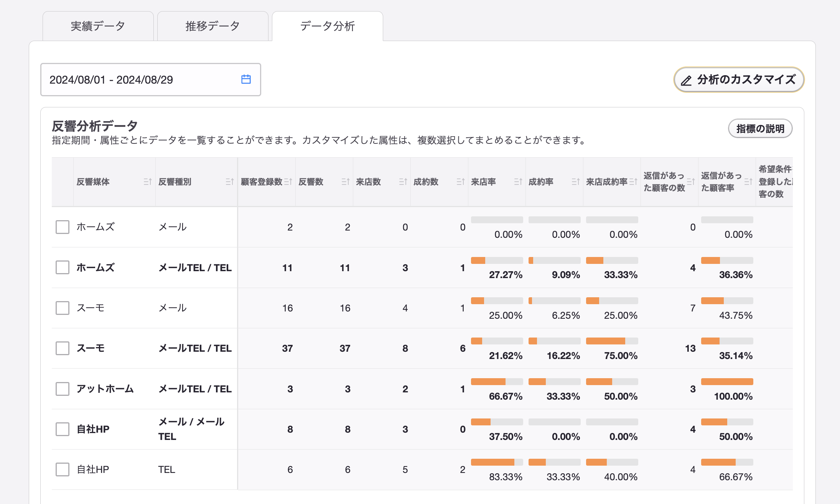This screenshot has width=840, height=504.
Task: Click the 来店成約率 bar for スーモ 75.00%
Action: click(x=612, y=341)
